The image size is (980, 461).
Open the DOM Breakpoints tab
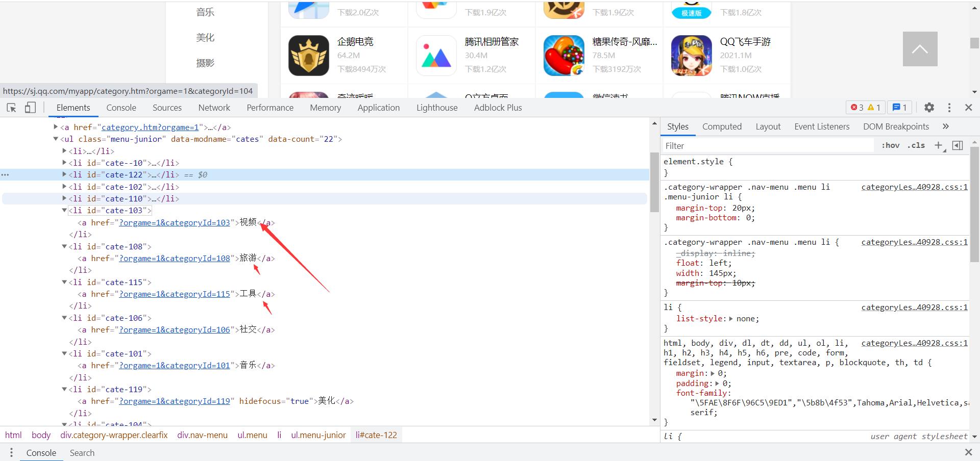[x=896, y=126]
